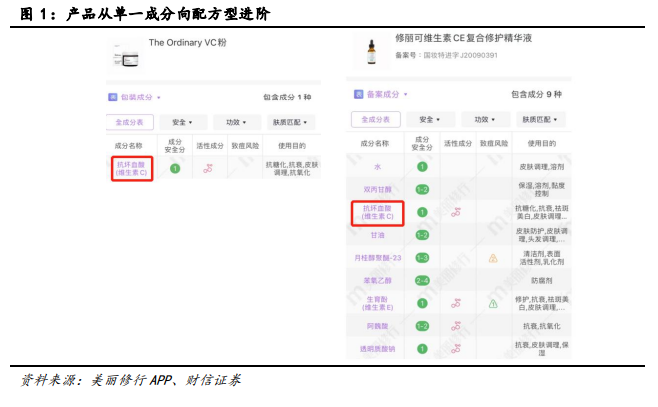Click active ingredient icon for 抗坏血酸 in 修丽可

(x=456, y=212)
